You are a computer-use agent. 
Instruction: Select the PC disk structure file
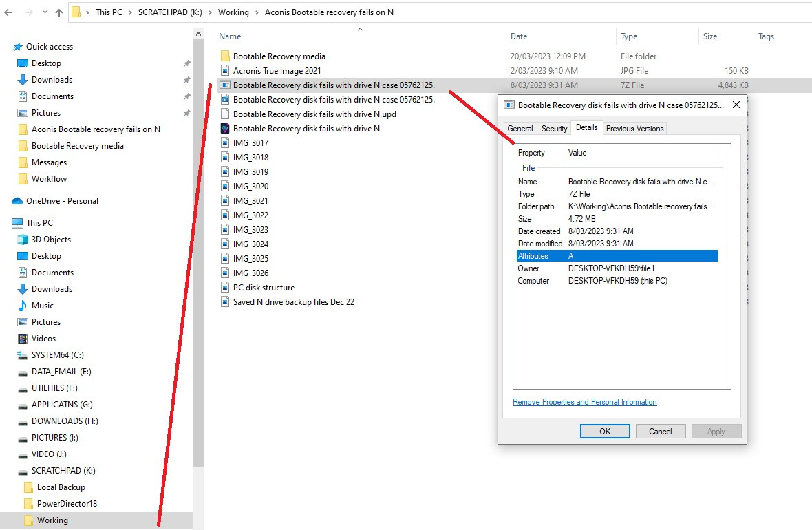(263, 287)
